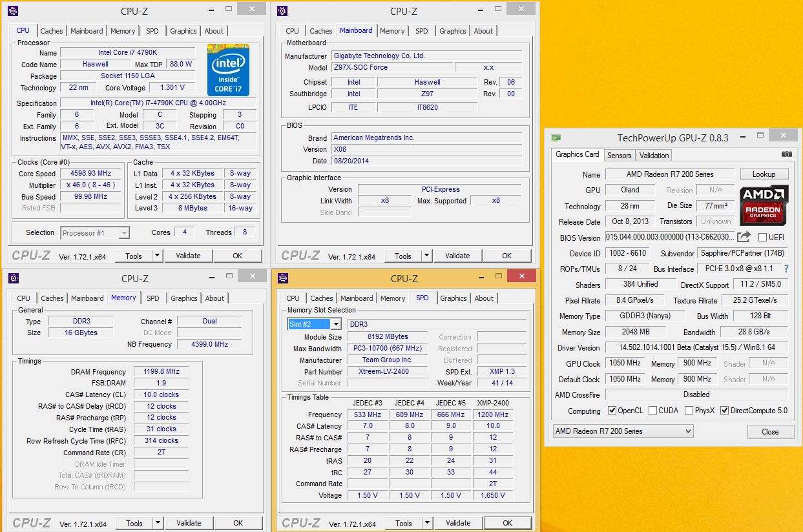Select the CPU tab in the Memory window
The width and height of the screenshot is (803, 532).
(x=24, y=298)
